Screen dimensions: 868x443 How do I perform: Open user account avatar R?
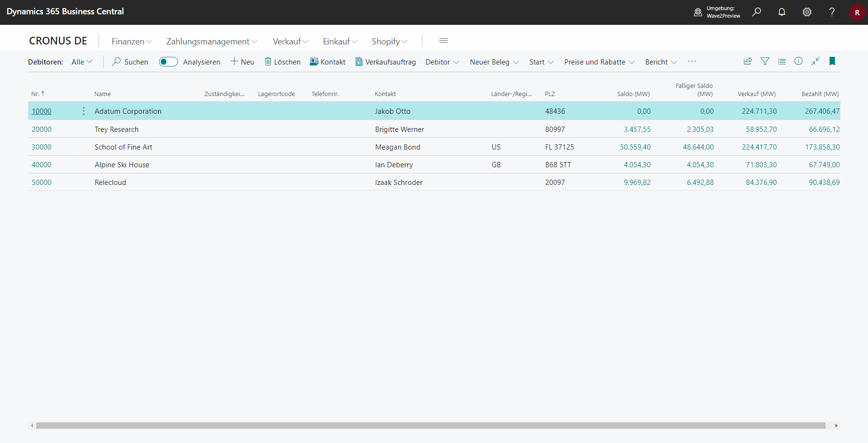point(857,12)
